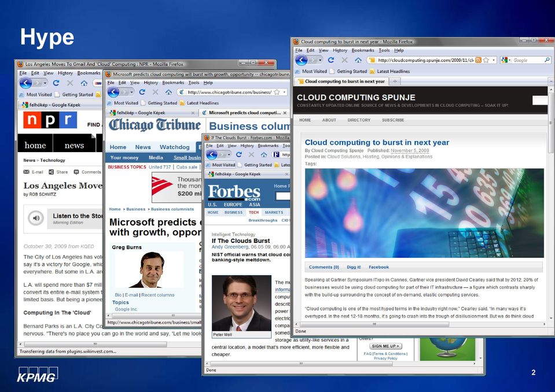The image size is (555, 392).
Task: Click SIGN ME UP button on Forbes page
Action: [385, 346]
